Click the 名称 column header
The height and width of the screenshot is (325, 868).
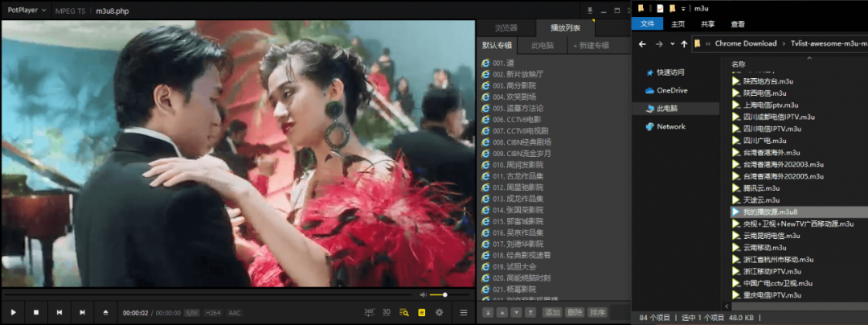738,64
